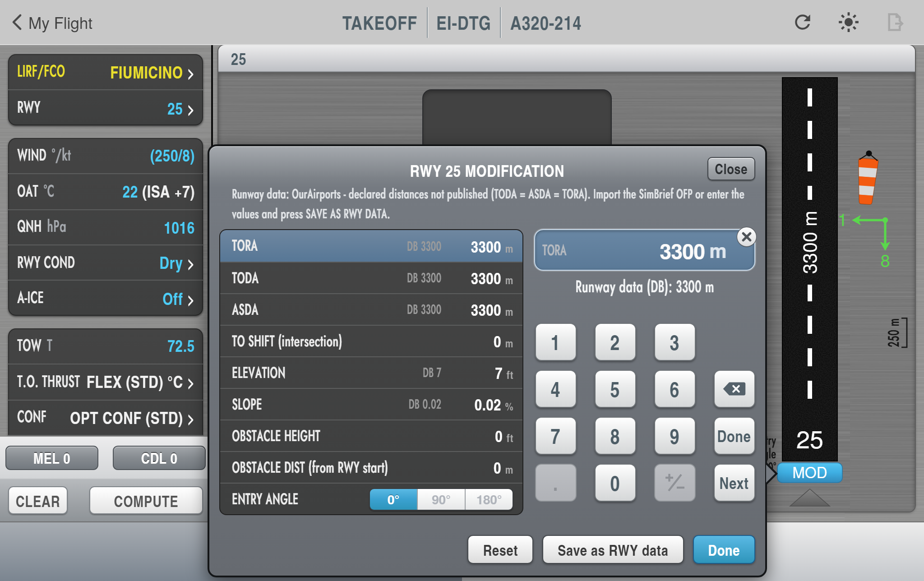This screenshot has height=581, width=924.
Task: Select 180° entry angle
Action: pyautogui.click(x=489, y=499)
